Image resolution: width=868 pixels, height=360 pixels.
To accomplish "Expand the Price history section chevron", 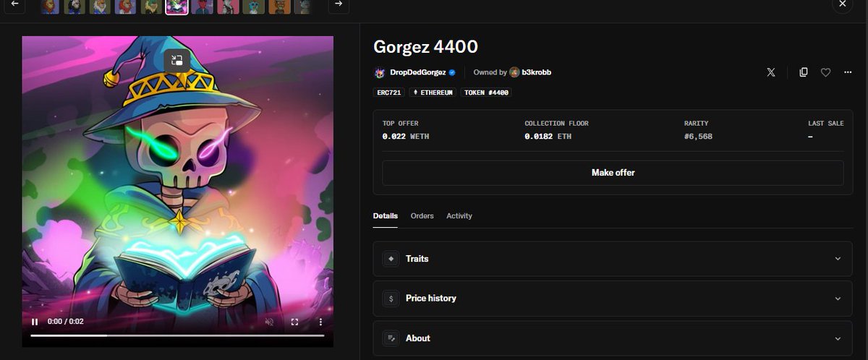I will 838,299.
